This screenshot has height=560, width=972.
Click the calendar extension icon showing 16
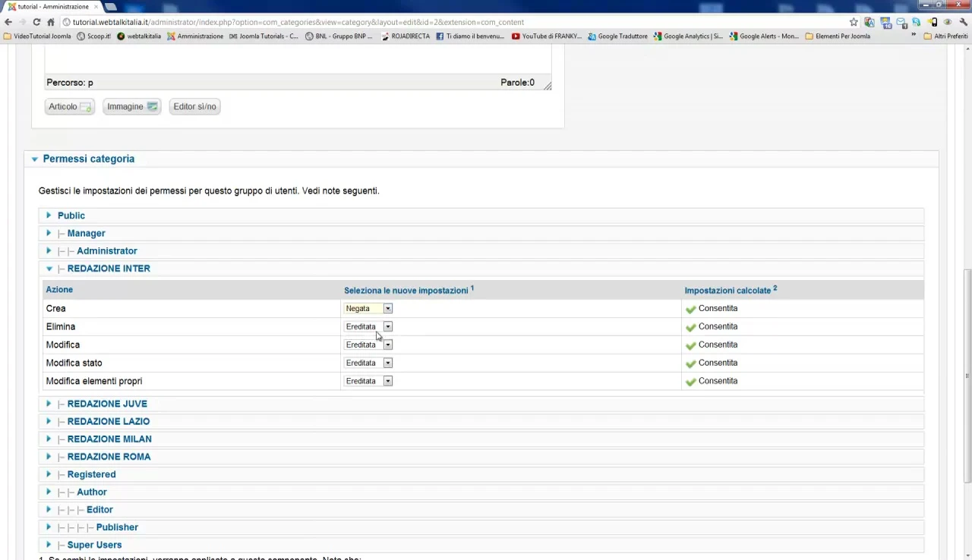coord(885,22)
